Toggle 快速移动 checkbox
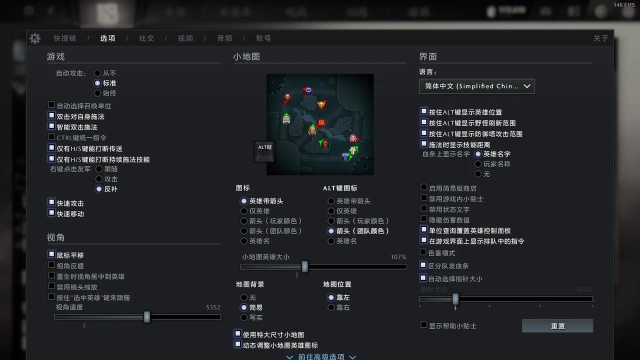 click(x=51, y=213)
